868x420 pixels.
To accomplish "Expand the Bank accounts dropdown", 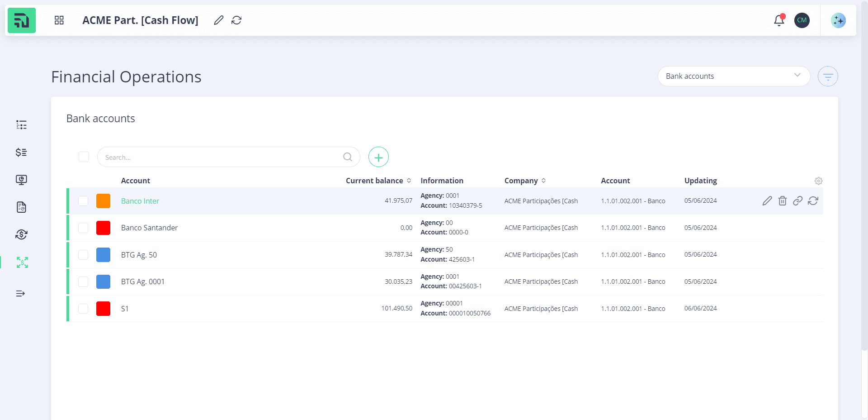I will click(x=734, y=76).
